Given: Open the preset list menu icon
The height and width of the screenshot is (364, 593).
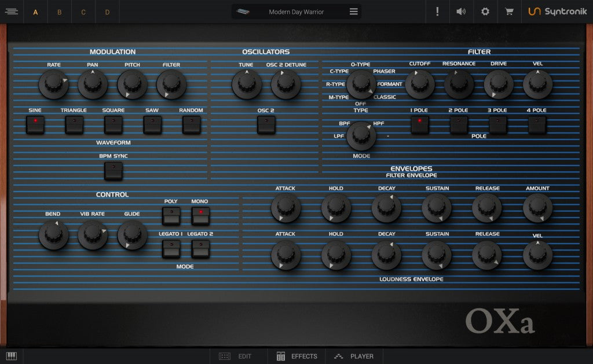Looking at the screenshot, I should tap(353, 11).
